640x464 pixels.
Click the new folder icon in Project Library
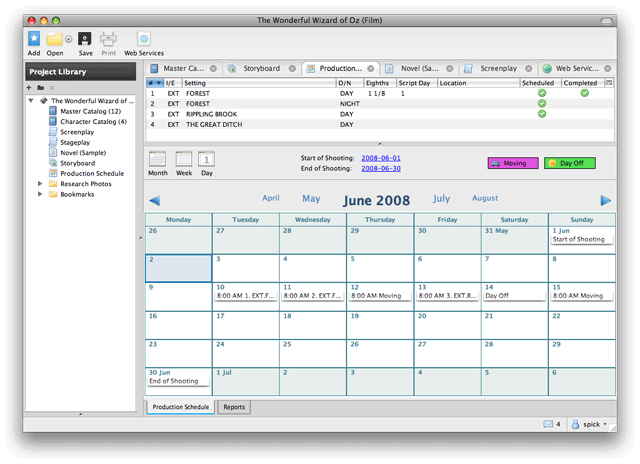click(x=40, y=88)
